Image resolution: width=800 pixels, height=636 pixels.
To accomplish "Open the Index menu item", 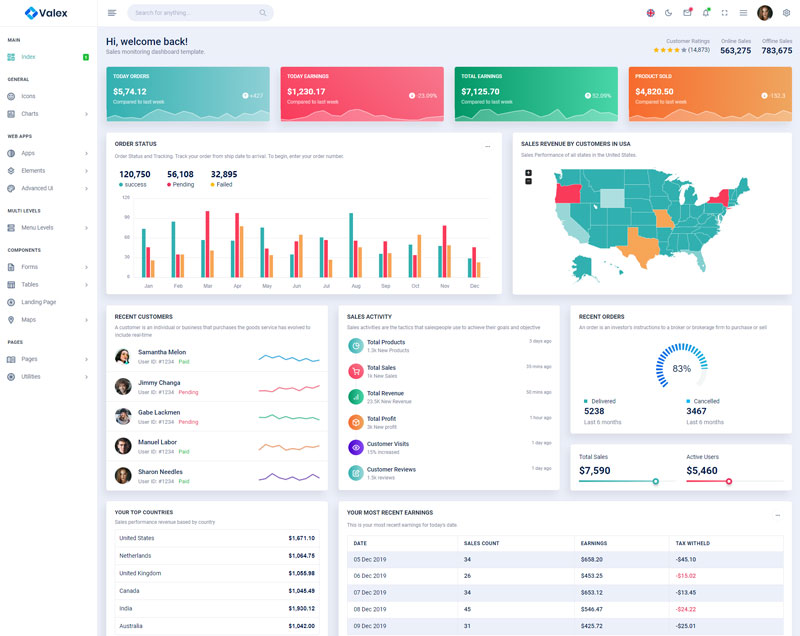I will tap(28, 57).
